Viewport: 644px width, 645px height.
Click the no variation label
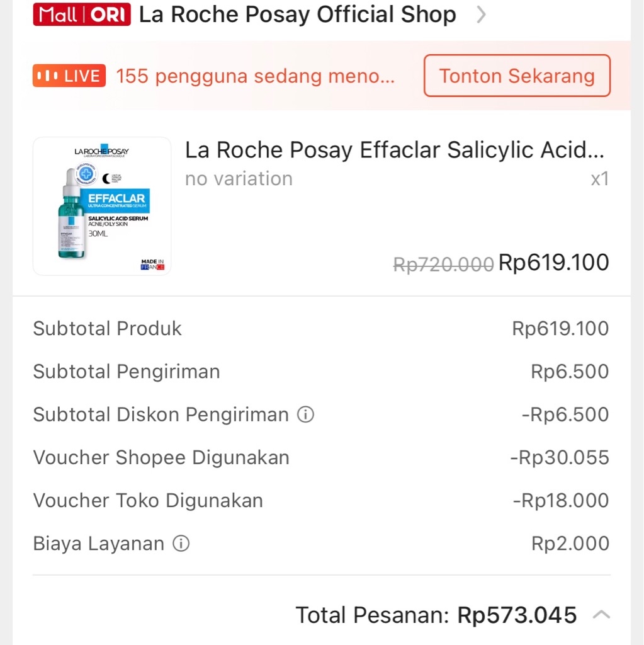click(239, 179)
